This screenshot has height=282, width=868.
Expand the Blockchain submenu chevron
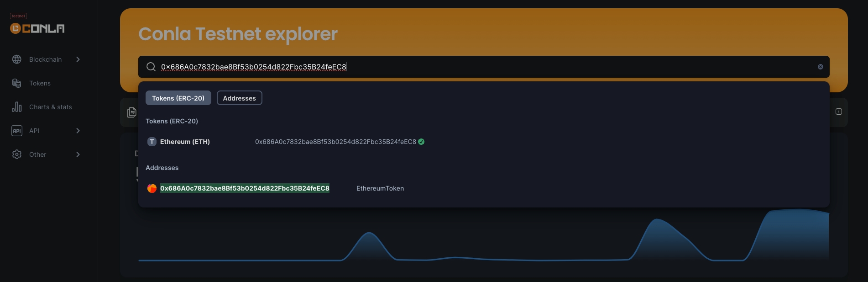pos(78,59)
